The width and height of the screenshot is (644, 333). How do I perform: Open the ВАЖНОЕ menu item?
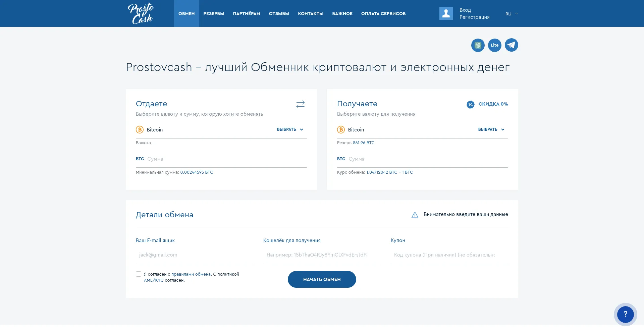[342, 13]
